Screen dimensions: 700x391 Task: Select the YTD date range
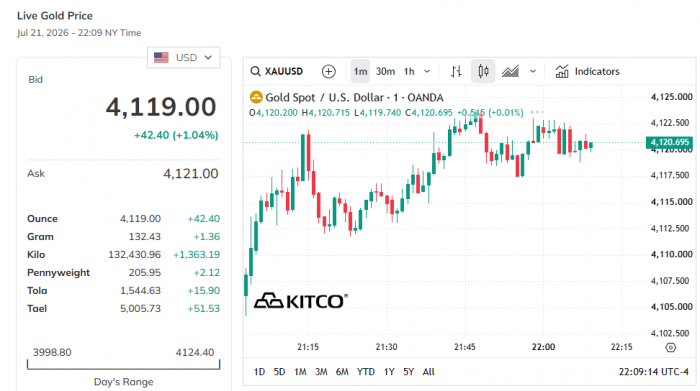pos(366,372)
